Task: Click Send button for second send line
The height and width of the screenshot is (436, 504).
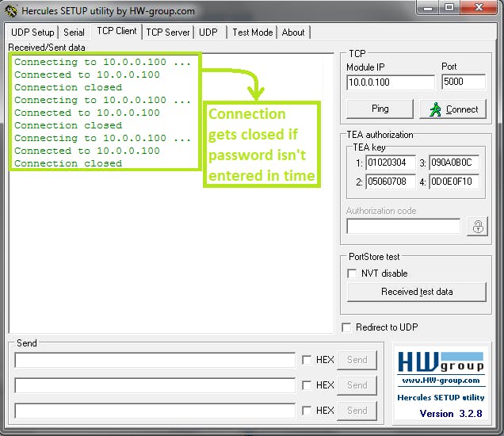Action: tap(357, 385)
